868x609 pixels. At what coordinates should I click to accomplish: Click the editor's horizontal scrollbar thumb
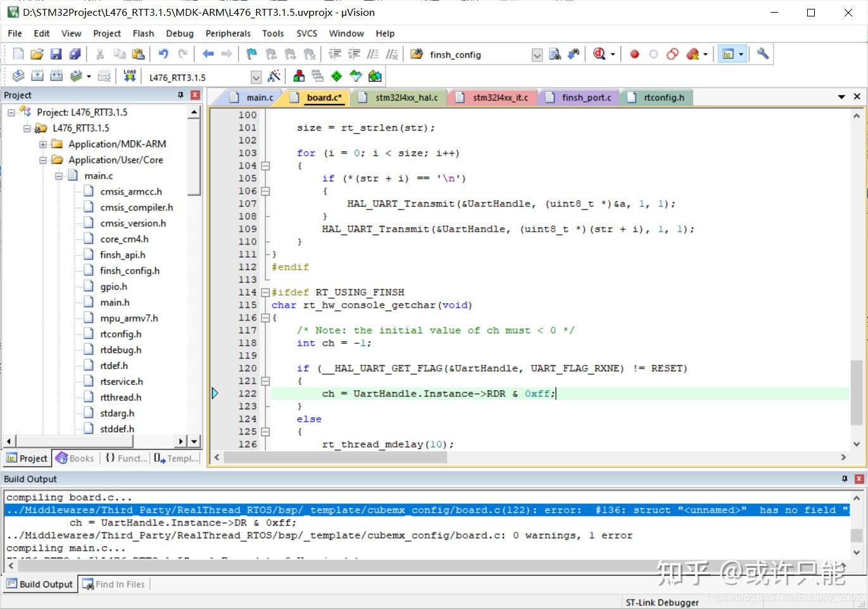[336, 457]
